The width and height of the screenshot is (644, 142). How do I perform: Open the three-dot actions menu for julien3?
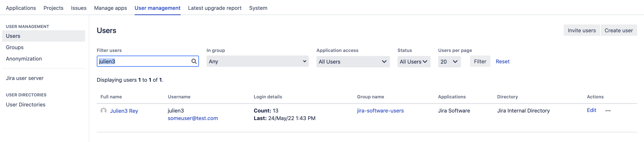pos(608,111)
